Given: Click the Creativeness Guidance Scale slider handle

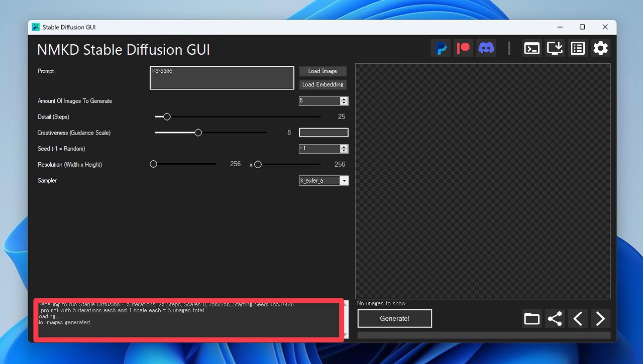Looking at the screenshot, I should point(197,133).
